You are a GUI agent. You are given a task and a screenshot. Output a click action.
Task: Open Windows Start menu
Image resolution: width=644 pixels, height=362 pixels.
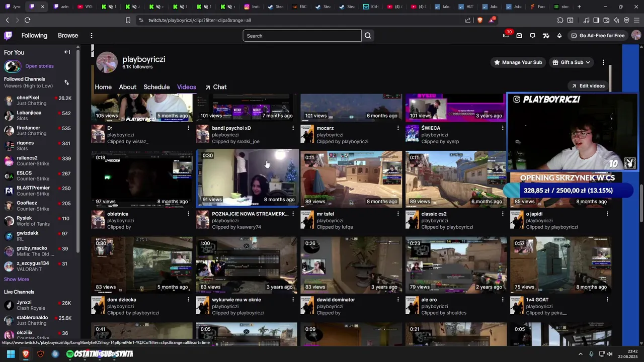[11, 354]
